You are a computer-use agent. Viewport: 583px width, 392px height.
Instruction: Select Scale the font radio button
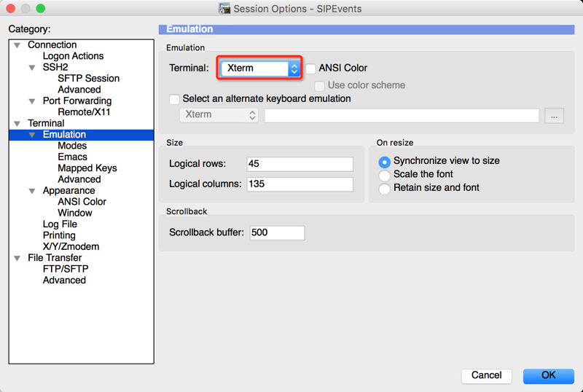(x=384, y=175)
